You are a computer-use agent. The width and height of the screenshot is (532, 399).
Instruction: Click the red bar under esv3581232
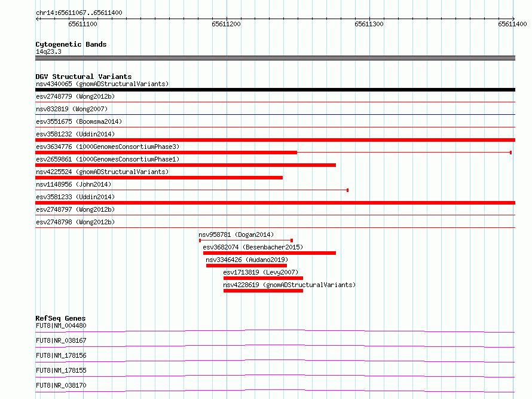[275, 140]
